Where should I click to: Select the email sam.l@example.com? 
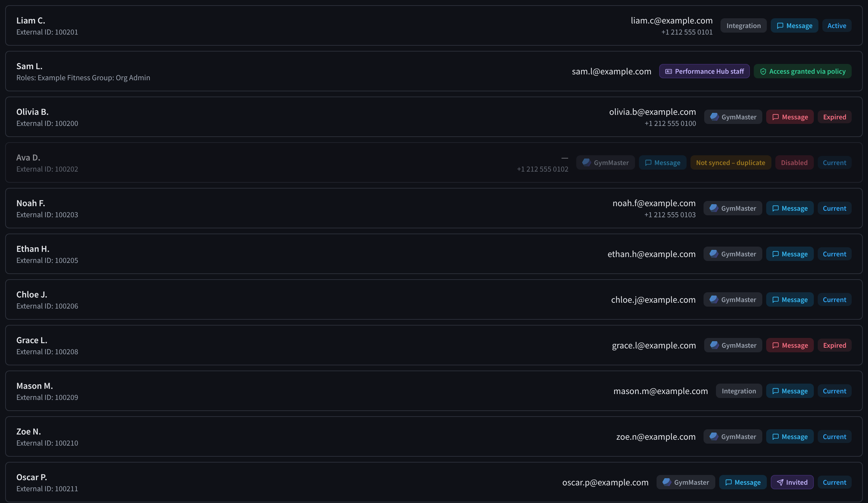point(612,71)
